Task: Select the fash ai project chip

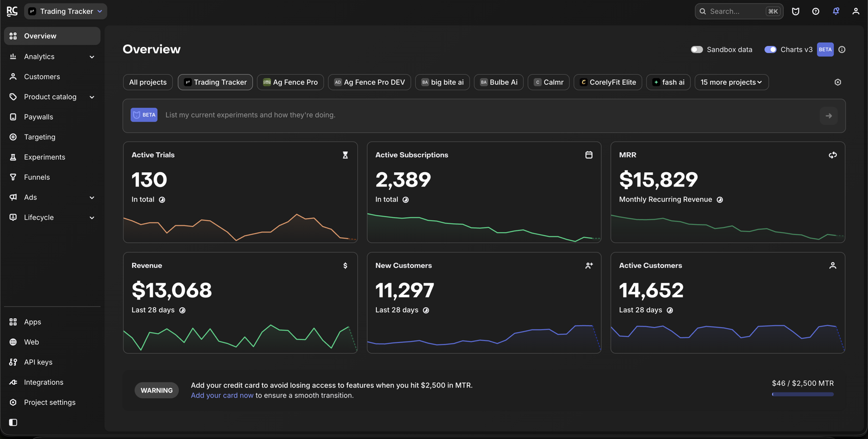Action: point(668,82)
